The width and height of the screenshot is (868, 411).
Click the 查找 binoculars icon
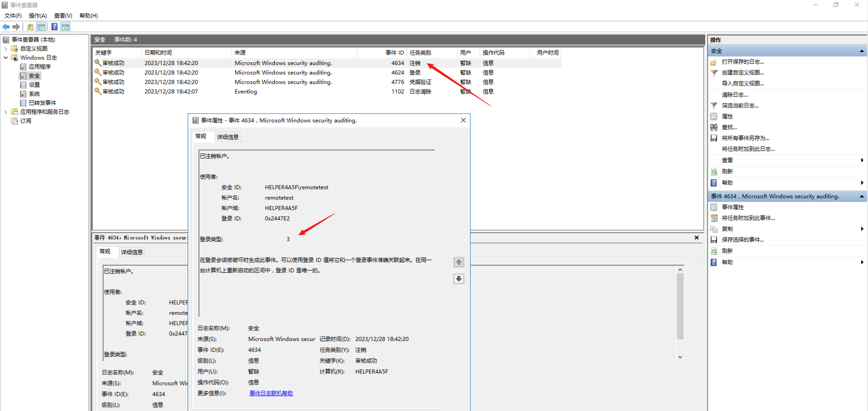[x=714, y=127]
